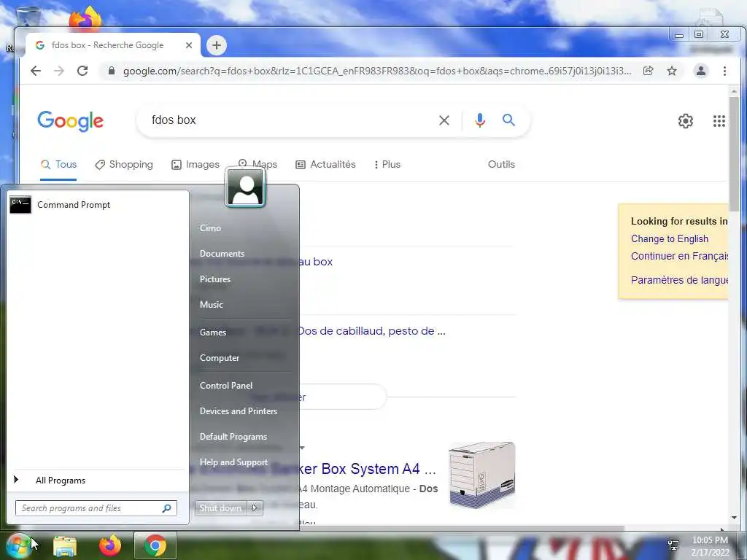
Task: Click the share page icon in address bar
Action: (x=648, y=71)
